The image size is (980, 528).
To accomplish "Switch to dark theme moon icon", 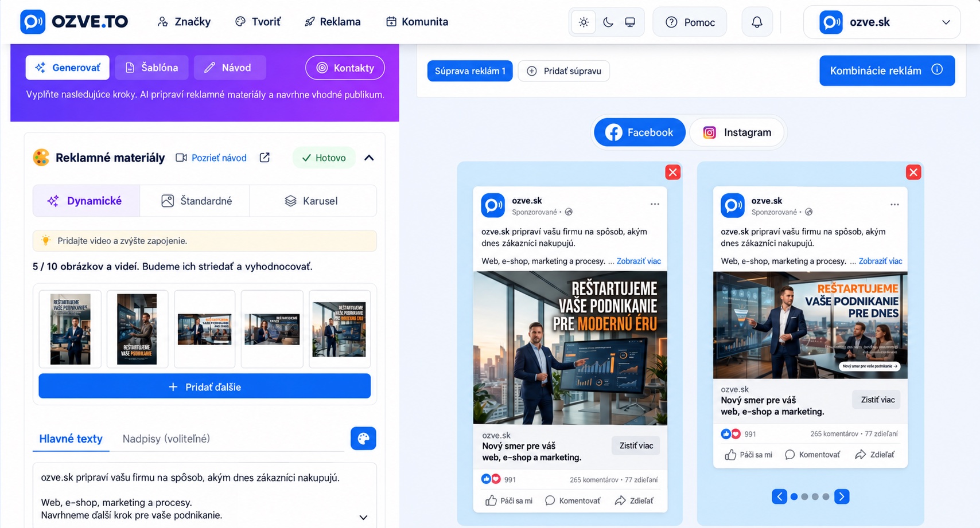I will (608, 22).
